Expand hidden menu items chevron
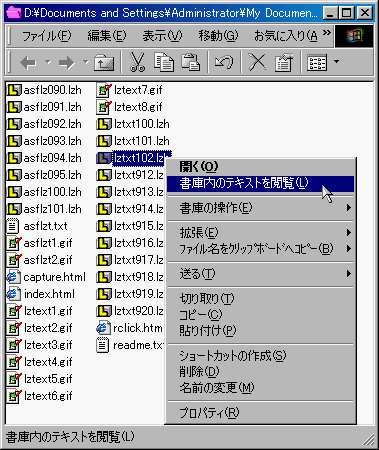 [327, 33]
